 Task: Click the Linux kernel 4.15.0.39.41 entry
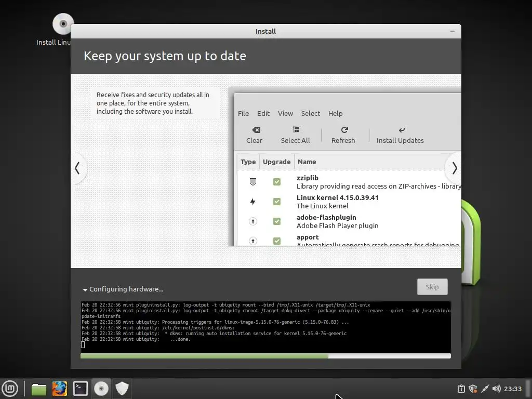(338, 197)
